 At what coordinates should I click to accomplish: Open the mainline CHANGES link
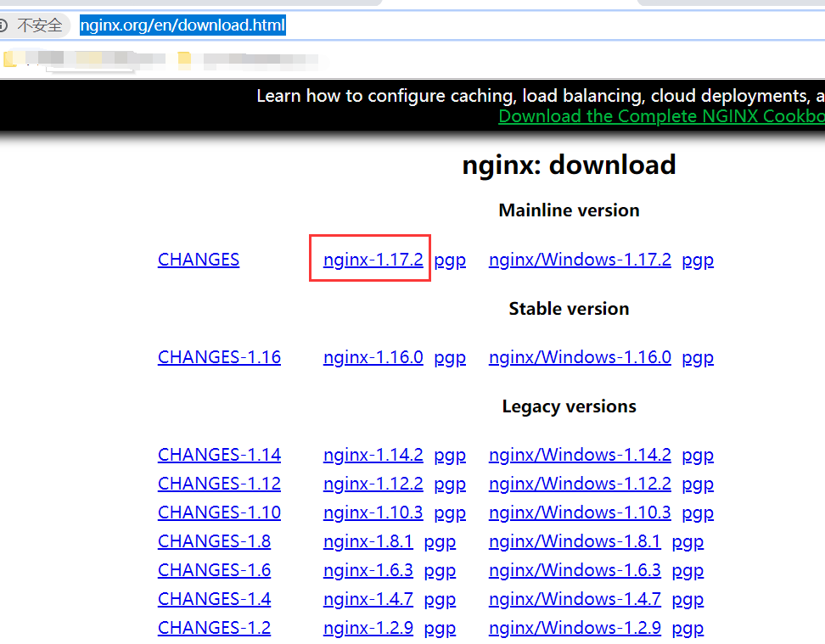[199, 260]
